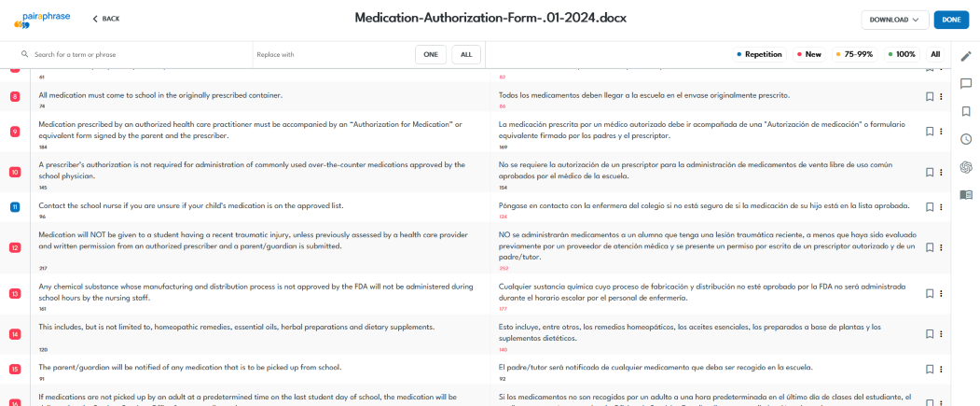Toggle the New segment filter
This screenshot has height=406, width=980.
pos(809,54)
